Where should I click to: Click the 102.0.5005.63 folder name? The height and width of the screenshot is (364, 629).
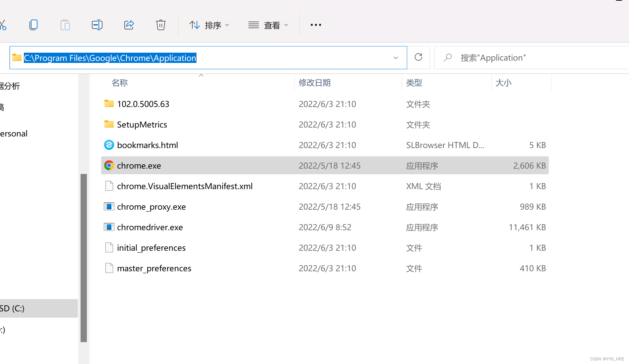(143, 104)
